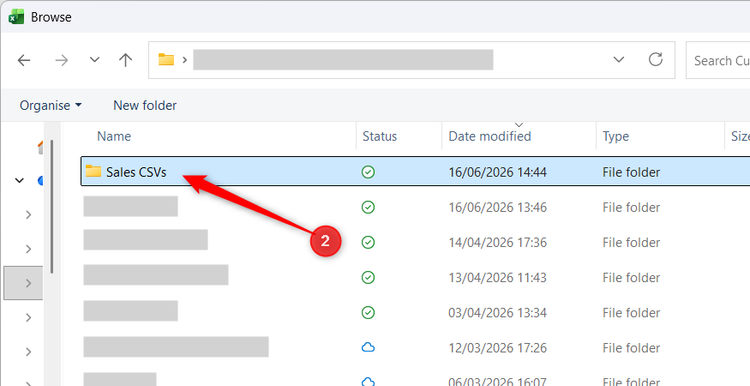The image size is (750, 386).
Task: Collapse the expanded navigation pane tree item
Action: [x=19, y=180]
